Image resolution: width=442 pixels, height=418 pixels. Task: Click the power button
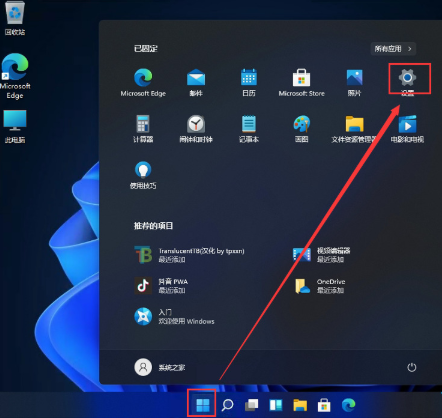[412, 367]
